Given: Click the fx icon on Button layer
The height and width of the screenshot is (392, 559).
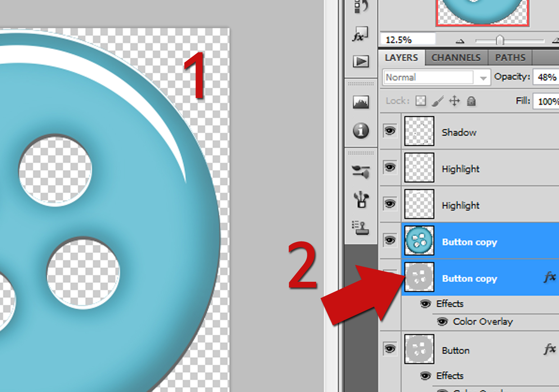Looking at the screenshot, I should (550, 349).
